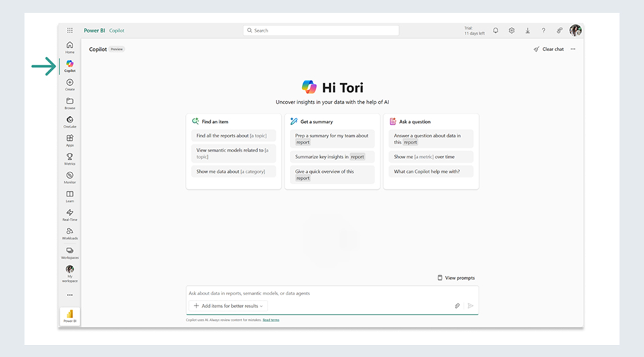Click View prompts
The width and height of the screenshot is (644, 357).
tap(456, 278)
